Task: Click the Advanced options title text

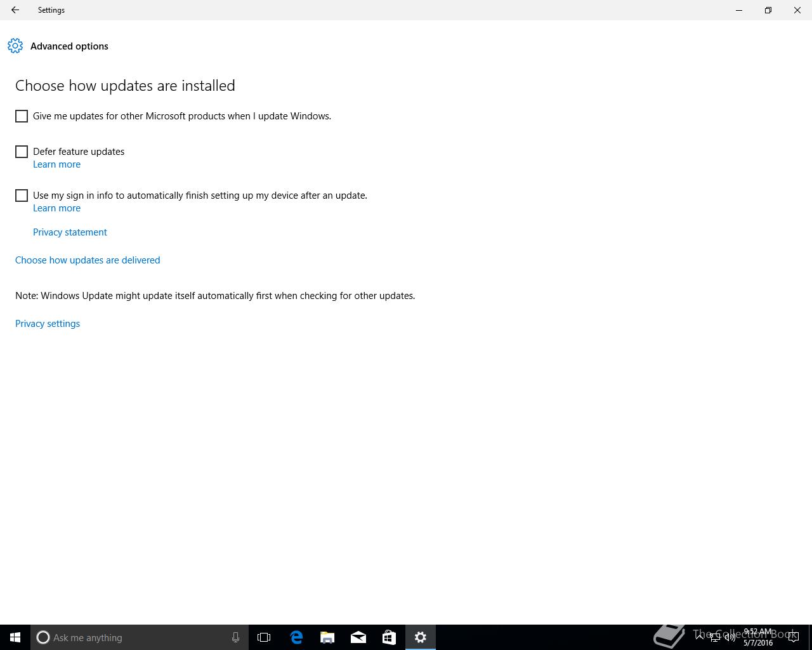Action: (x=69, y=46)
